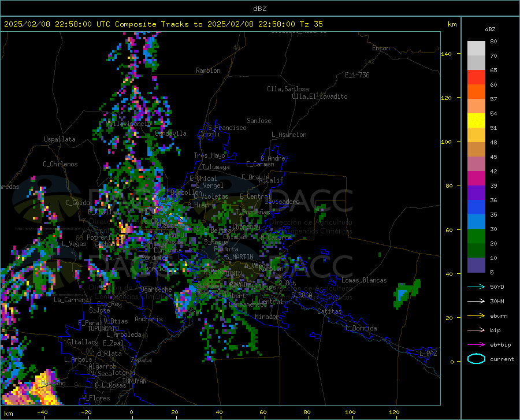Click the pink bip arrow in legend
This screenshot has height=420, width=520.
pos(476,330)
